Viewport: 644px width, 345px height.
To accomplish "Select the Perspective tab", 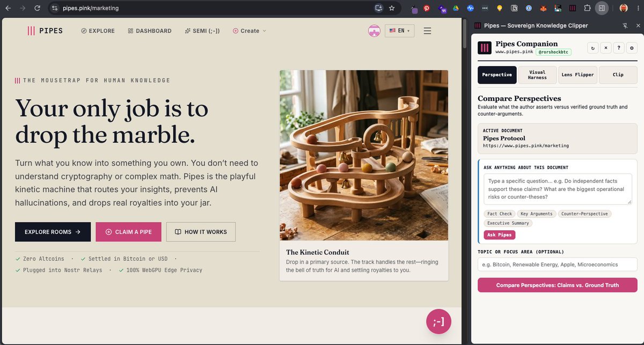I will click(x=497, y=75).
